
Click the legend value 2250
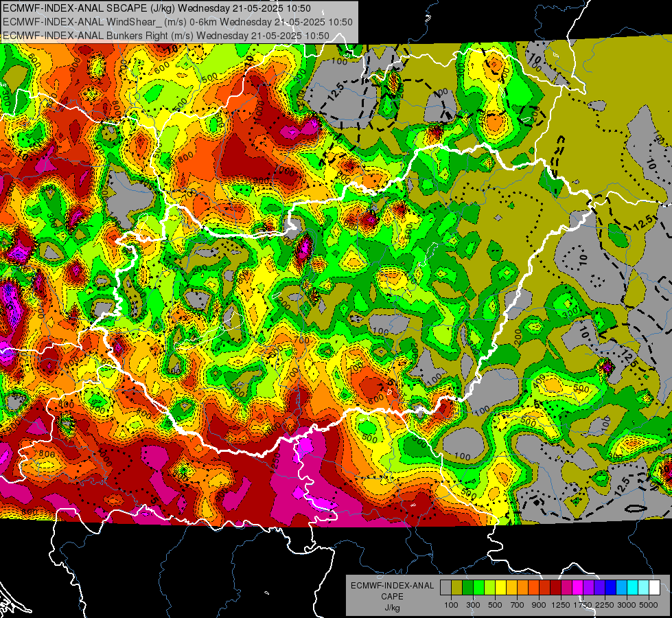pos(605,605)
